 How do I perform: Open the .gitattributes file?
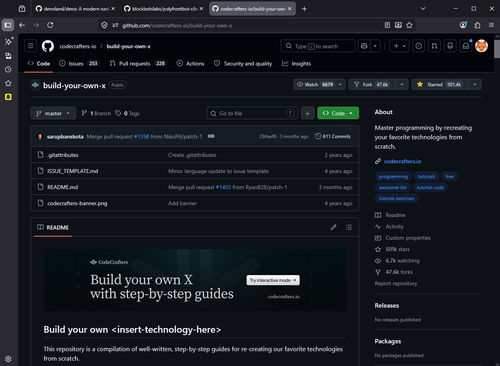[63, 155]
